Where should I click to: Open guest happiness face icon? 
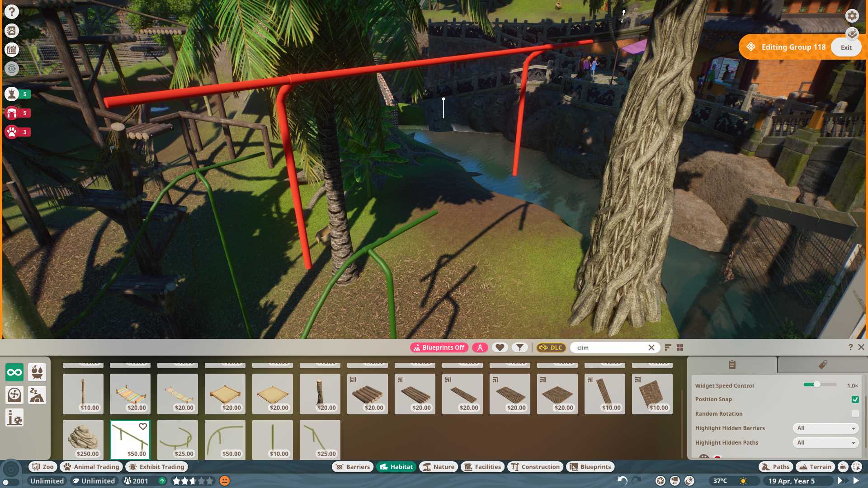225,481
